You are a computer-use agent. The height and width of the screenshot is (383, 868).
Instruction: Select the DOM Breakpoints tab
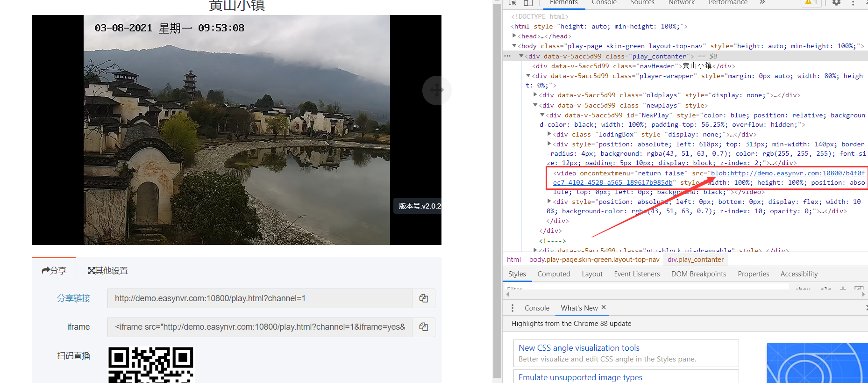pyautogui.click(x=698, y=274)
